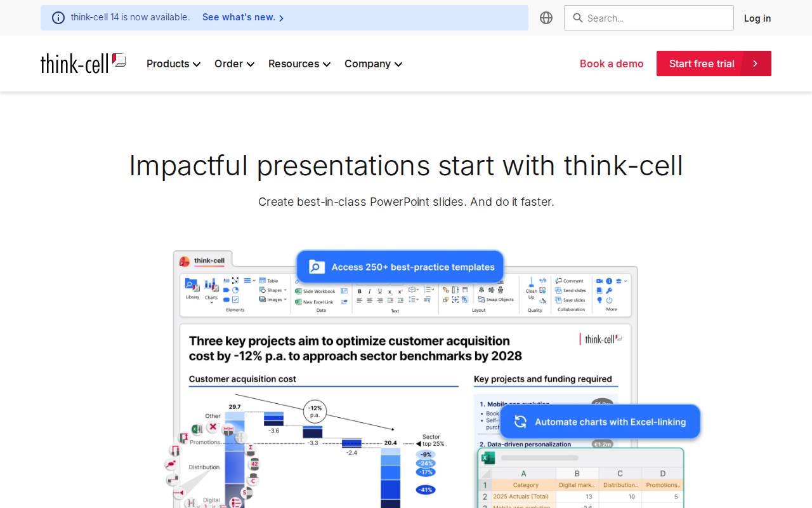Click the Log in link
Viewport: 812px width, 508px height.
(757, 18)
